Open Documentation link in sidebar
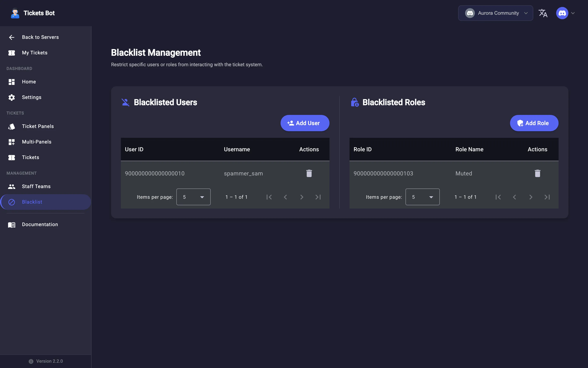588x368 pixels. (46, 225)
